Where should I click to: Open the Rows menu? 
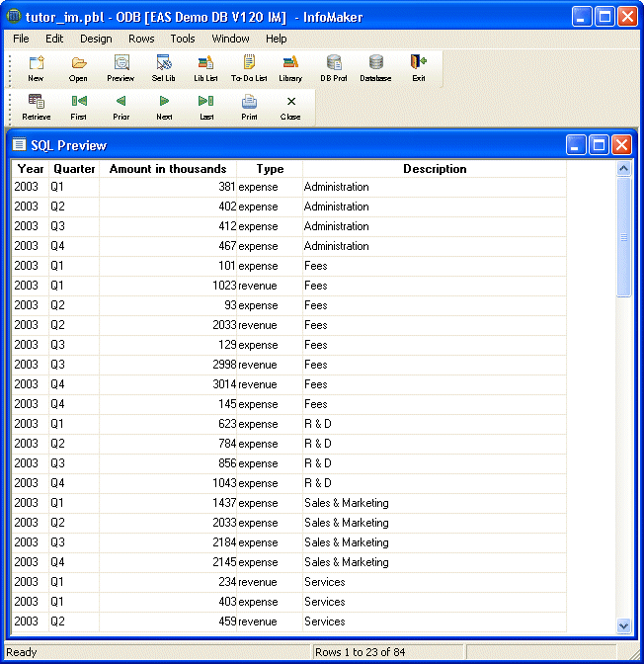pos(141,39)
